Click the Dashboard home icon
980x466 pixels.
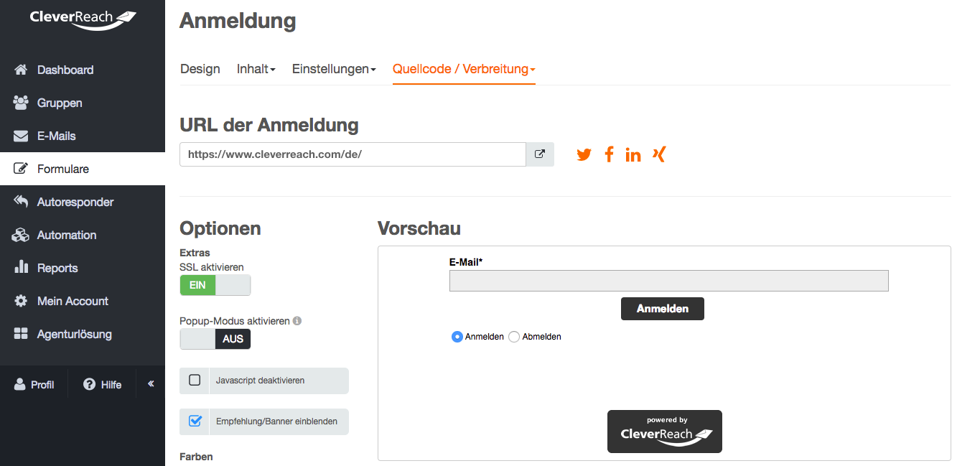click(x=21, y=70)
